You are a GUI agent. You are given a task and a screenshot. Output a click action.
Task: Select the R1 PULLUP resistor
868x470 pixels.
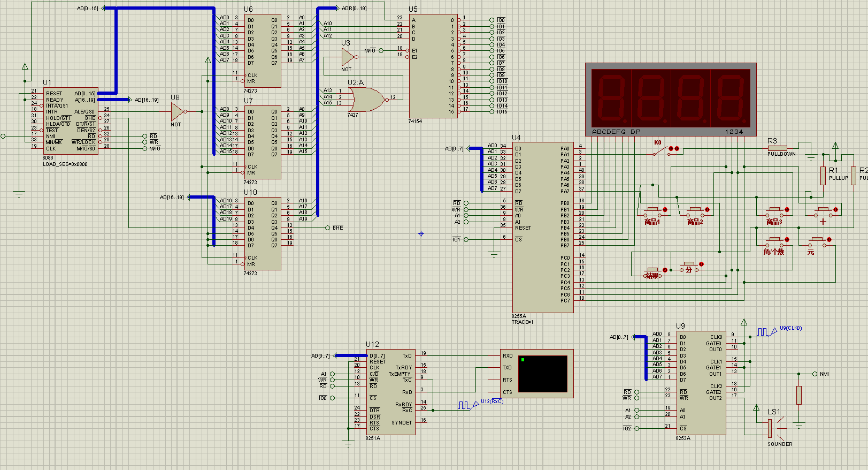(x=823, y=176)
